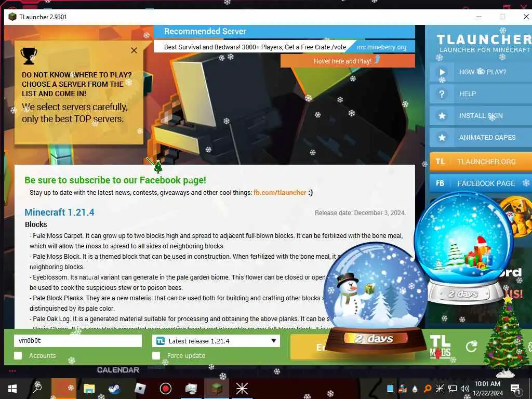Switch to Minecraft block taskbar icon
The width and height of the screenshot is (532, 399).
point(217,389)
